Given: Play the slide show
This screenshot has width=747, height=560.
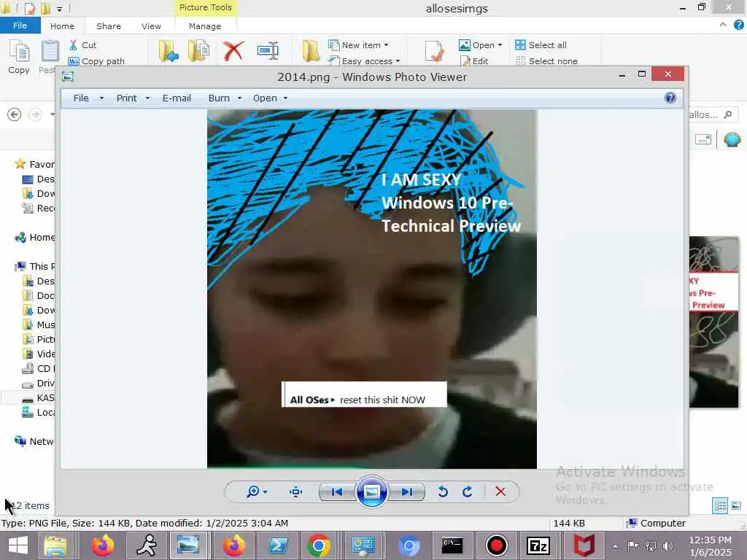Looking at the screenshot, I should click(371, 491).
